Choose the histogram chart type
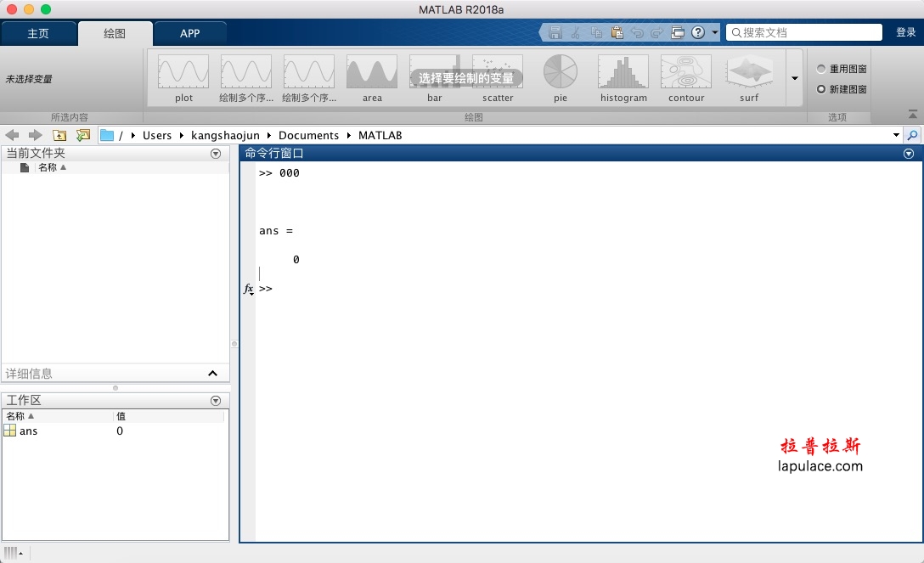 coord(623,79)
